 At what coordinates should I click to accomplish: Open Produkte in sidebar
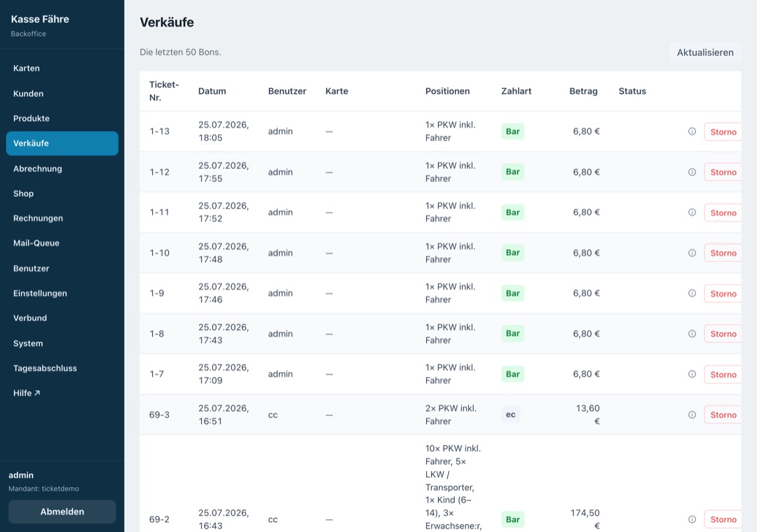pos(62,118)
